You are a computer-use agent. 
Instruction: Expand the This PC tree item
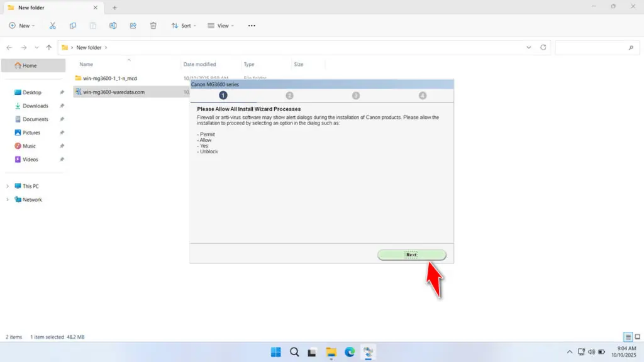pos(8,186)
